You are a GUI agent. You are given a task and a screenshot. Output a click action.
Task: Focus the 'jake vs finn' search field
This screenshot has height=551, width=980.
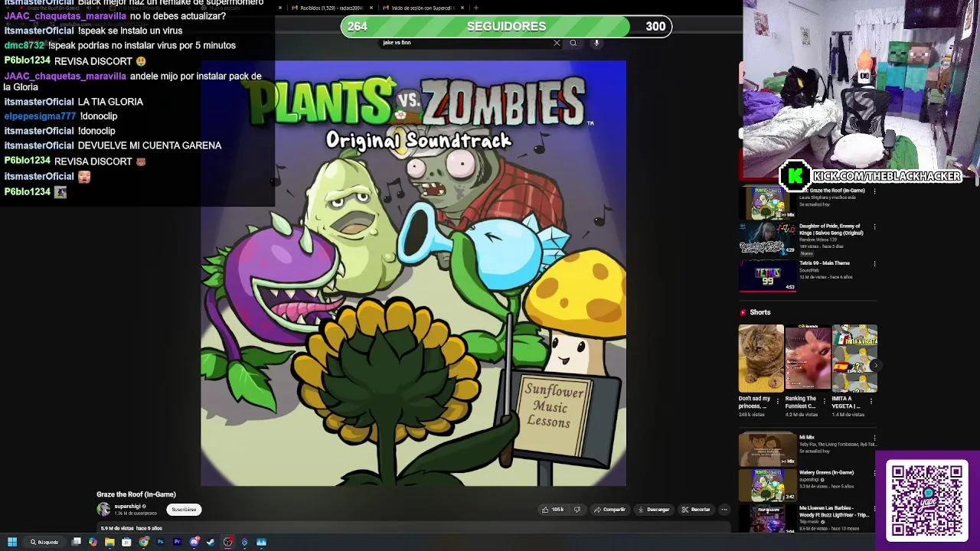point(465,43)
